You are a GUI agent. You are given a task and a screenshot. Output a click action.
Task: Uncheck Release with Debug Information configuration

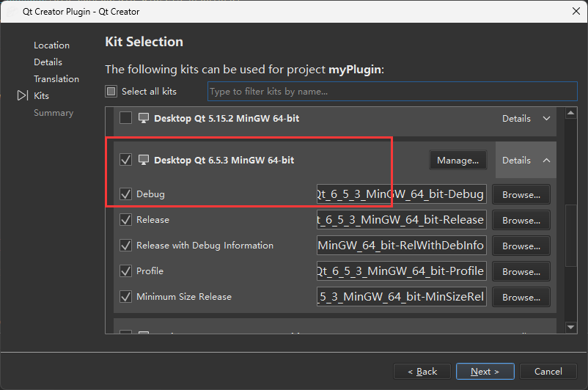125,246
